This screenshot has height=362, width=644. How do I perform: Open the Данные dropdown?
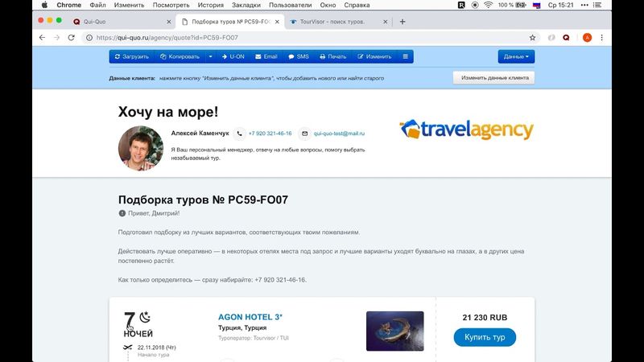(x=516, y=56)
